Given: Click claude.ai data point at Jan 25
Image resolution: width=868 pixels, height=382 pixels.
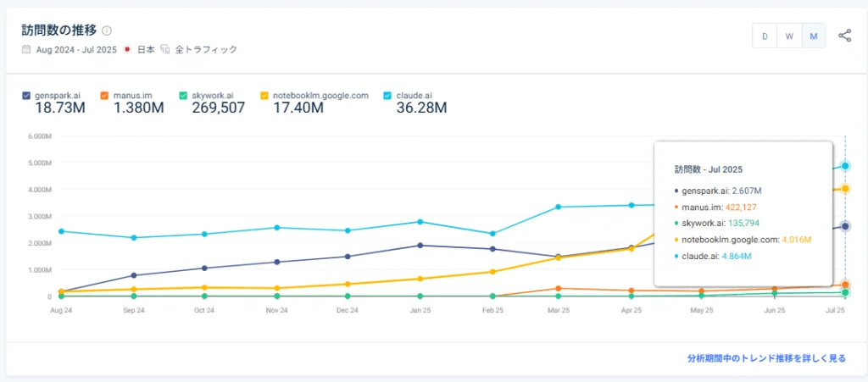Looking at the screenshot, I should point(420,222).
